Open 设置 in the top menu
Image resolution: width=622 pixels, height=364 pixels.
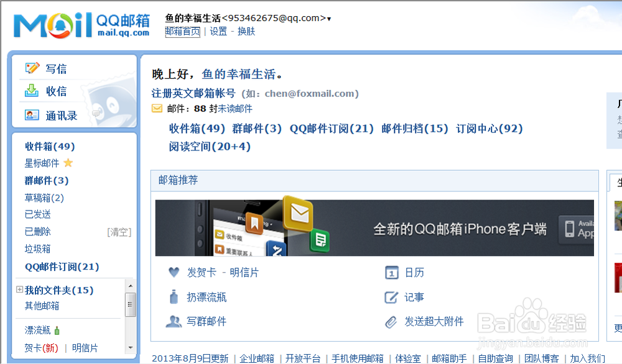tap(218, 31)
